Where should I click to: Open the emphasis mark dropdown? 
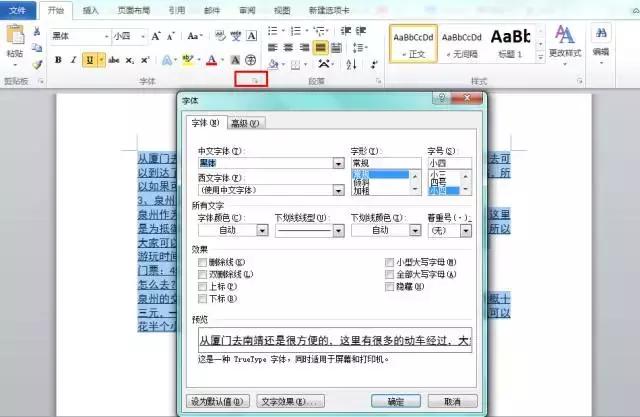pyautogui.click(x=466, y=231)
